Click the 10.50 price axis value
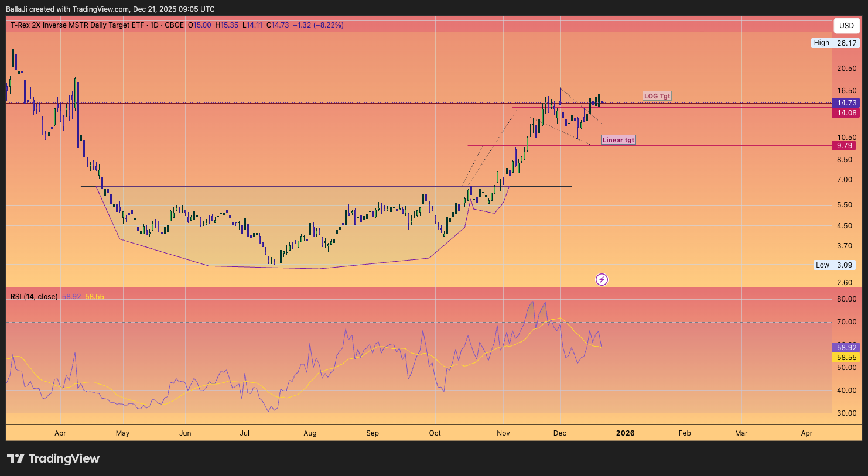This screenshot has width=868, height=476. pyautogui.click(x=847, y=138)
